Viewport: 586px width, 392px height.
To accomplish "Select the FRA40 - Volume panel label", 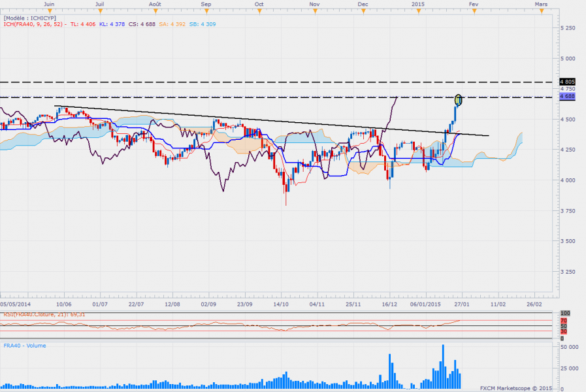I will click(x=25, y=346).
